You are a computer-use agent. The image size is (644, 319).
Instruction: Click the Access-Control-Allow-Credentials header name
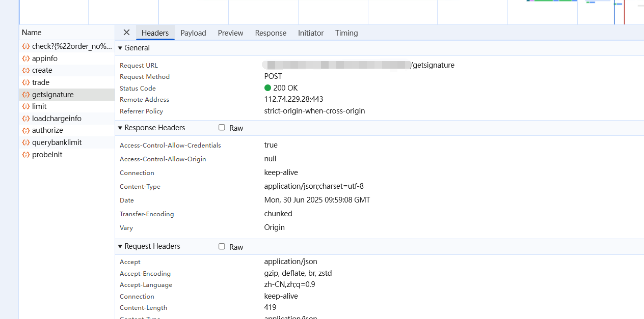170,146
